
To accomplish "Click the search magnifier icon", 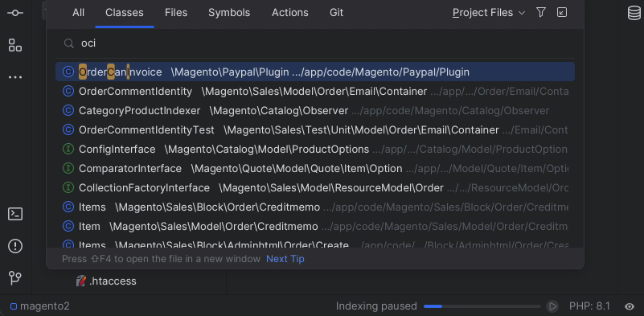I will (68, 43).
